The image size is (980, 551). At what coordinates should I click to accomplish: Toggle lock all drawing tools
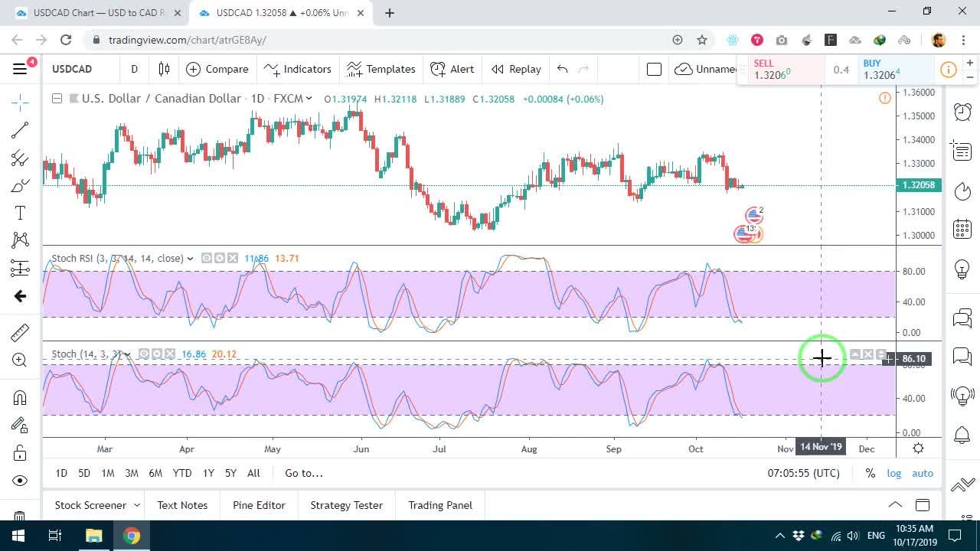pos(20,453)
